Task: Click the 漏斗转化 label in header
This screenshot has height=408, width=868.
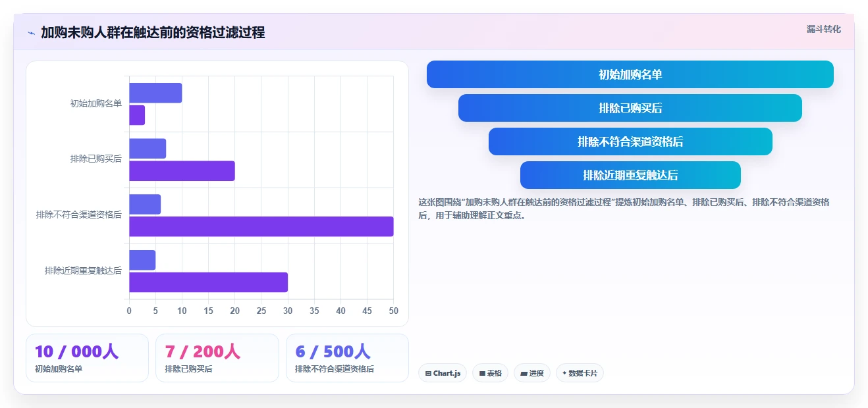Action: point(823,29)
